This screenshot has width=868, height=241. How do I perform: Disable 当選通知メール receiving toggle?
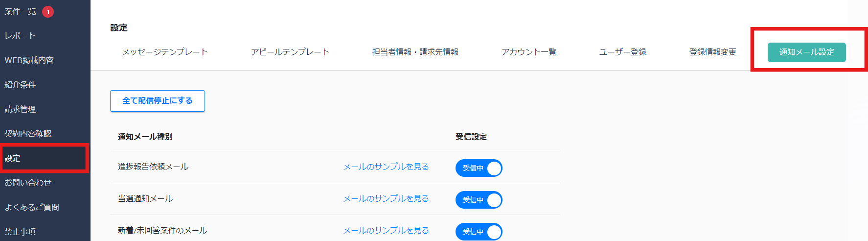click(x=479, y=200)
